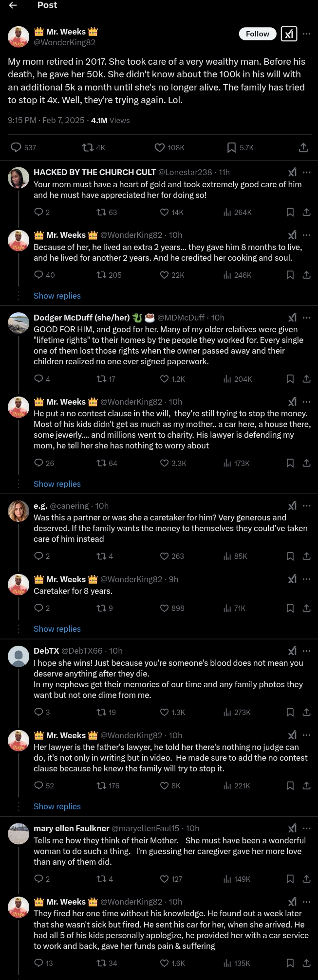Open Grok icon on mary ellen Faulkner's reply

pyautogui.click(x=292, y=828)
